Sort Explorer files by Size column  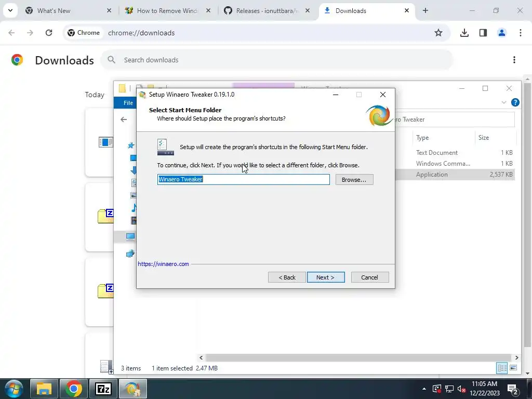(x=484, y=137)
